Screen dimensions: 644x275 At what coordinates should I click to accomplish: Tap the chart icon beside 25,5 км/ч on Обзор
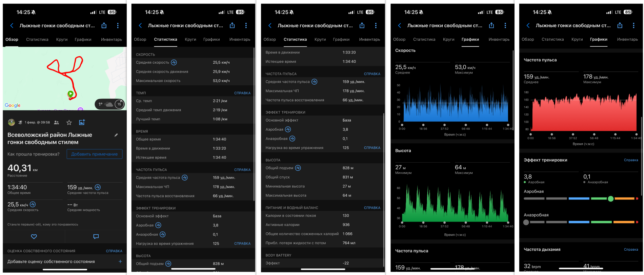point(33,204)
